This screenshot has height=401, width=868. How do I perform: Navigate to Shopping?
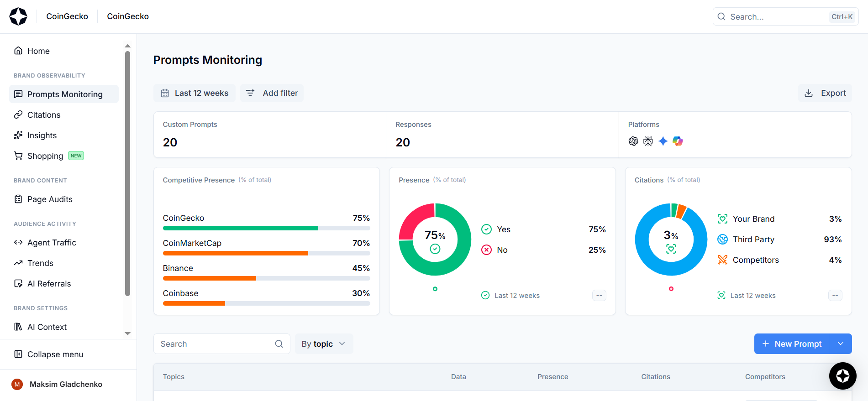(x=64, y=156)
